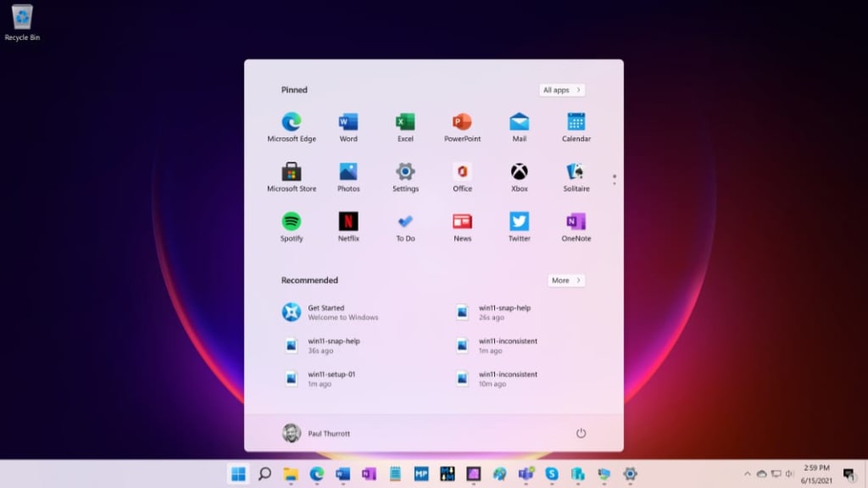Image resolution: width=868 pixels, height=488 pixels.
Task: Open the clock and date in taskbar
Action: [816, 474]
